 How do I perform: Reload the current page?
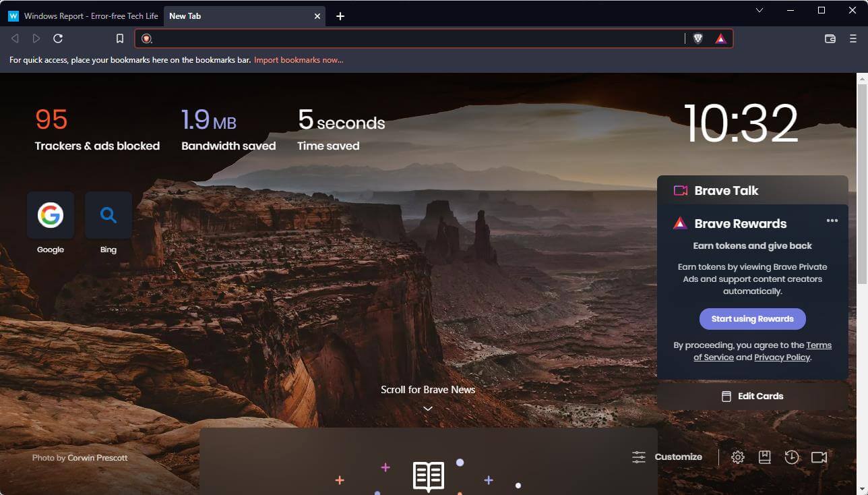tap(58, 38)
